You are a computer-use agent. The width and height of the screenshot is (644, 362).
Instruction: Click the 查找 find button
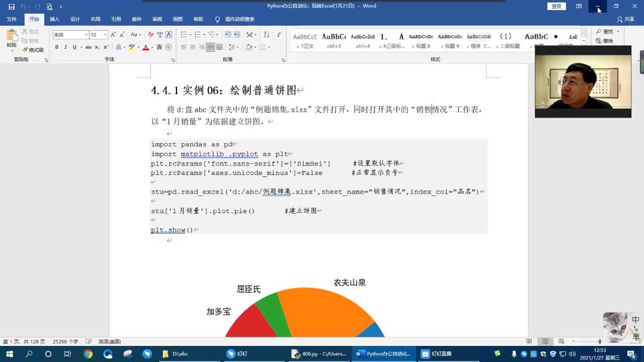(608, 32)
